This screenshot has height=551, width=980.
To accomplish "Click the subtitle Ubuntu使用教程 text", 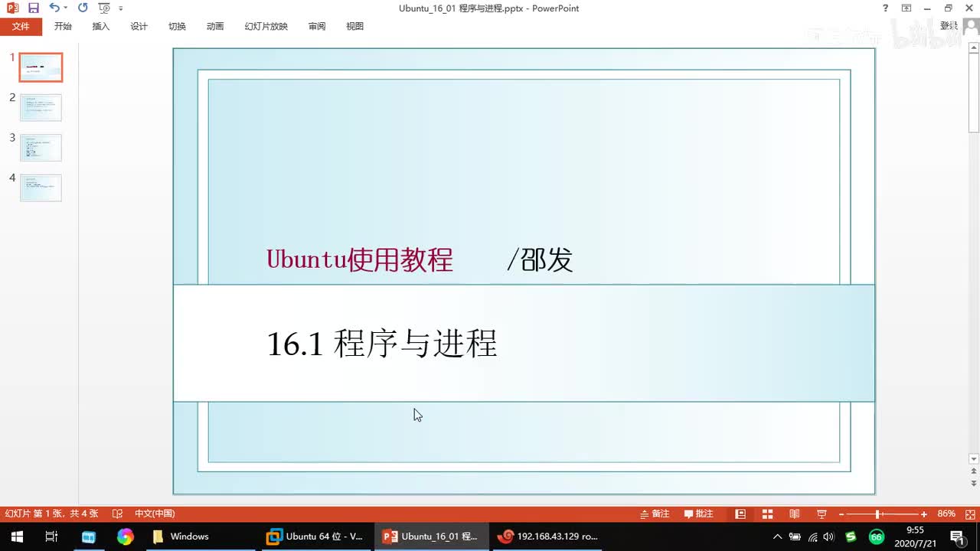I will click(360, 259).
